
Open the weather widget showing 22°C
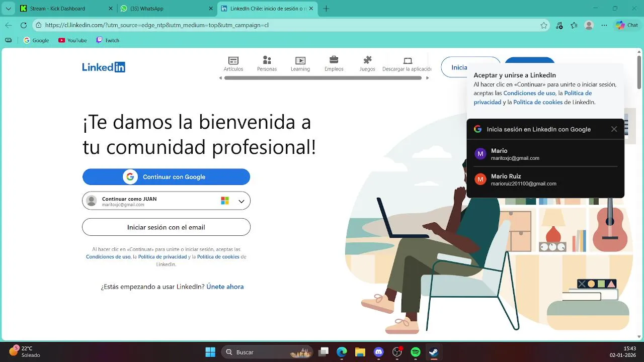[x=25, y=351]
